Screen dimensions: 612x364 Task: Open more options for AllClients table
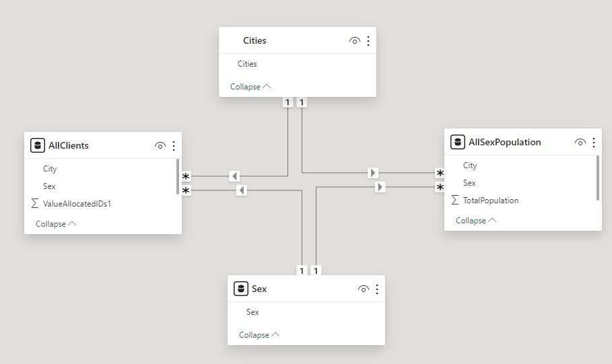[174, 145]
